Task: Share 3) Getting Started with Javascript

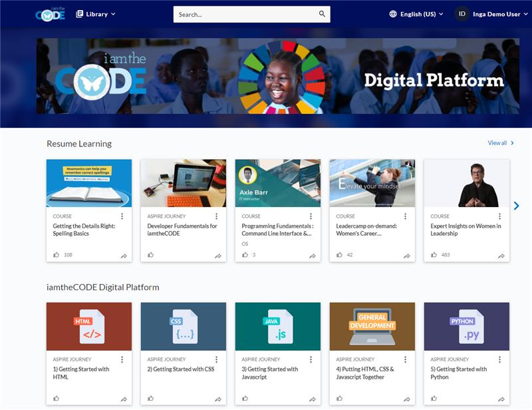Action: 313,399
